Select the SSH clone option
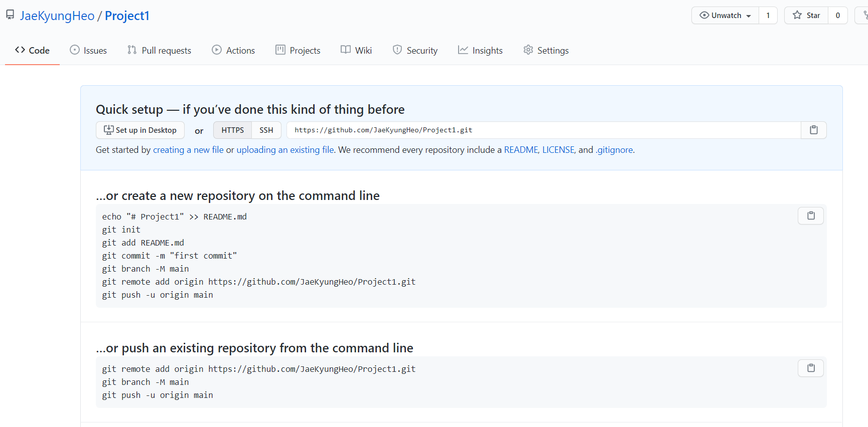 266,130
